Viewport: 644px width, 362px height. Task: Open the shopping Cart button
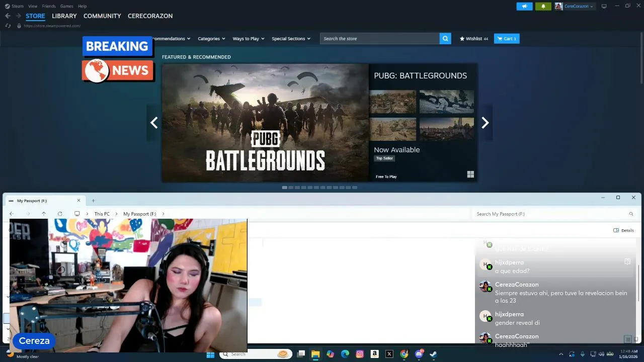[507, 39]
